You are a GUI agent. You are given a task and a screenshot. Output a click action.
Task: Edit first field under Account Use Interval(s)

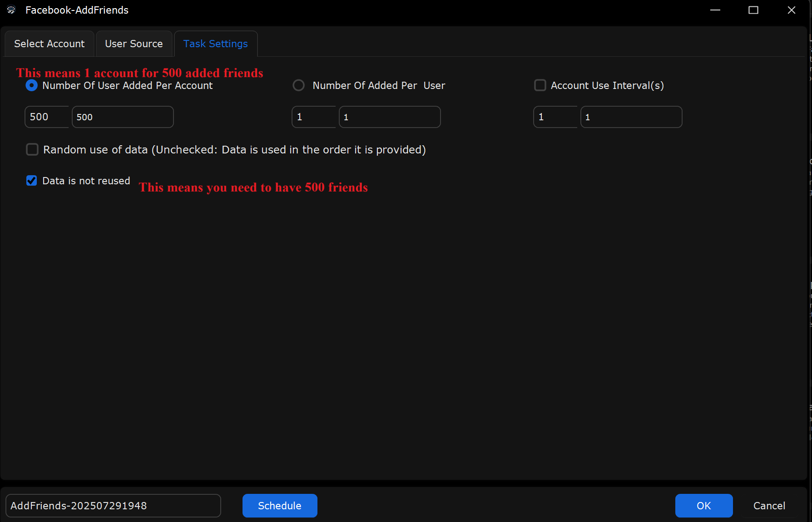pyautogui.click(x=555, y=117)
